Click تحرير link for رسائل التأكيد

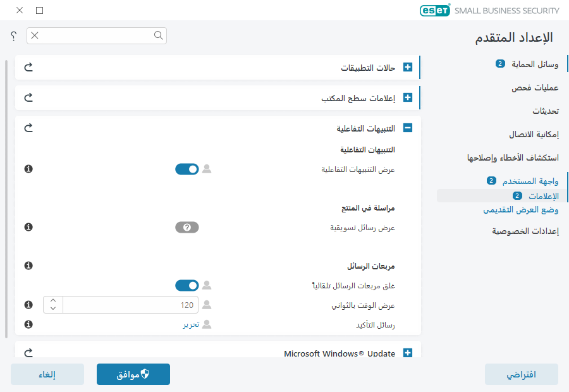click(x=191, y=324)
